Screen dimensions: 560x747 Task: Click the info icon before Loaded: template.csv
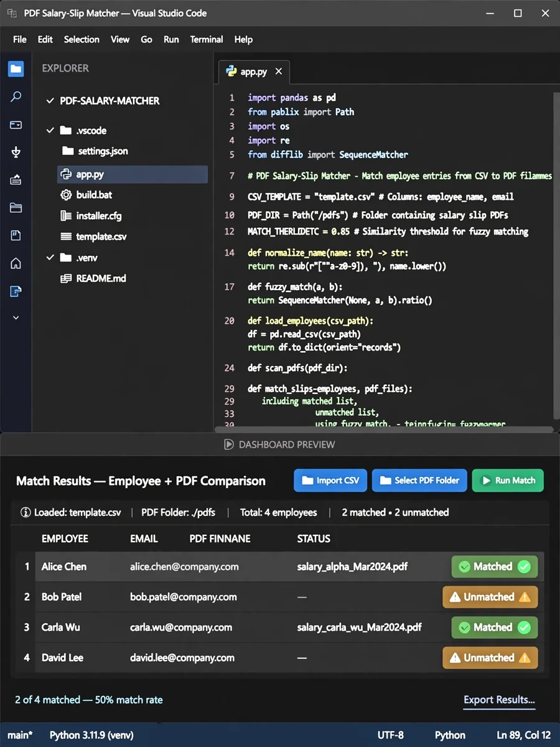[26, 513]
